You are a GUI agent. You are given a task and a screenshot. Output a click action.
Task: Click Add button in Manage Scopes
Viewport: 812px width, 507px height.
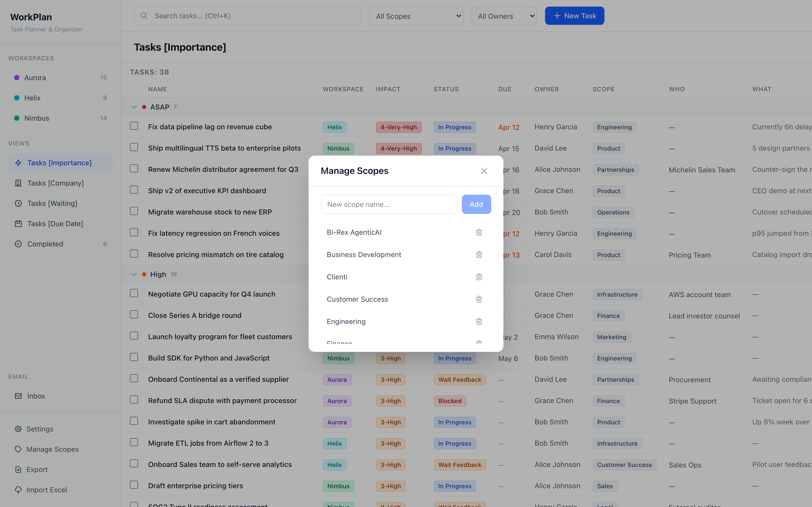476,204
